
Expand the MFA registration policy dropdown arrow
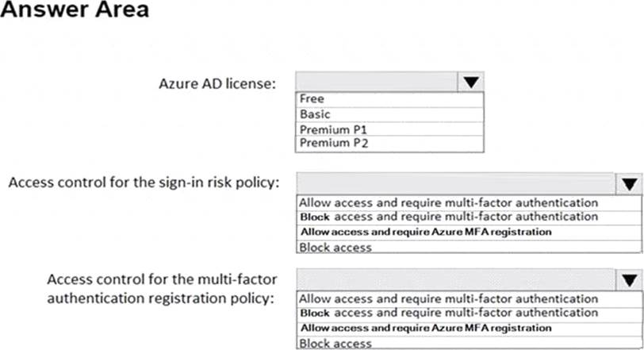(x=630, y=279)
